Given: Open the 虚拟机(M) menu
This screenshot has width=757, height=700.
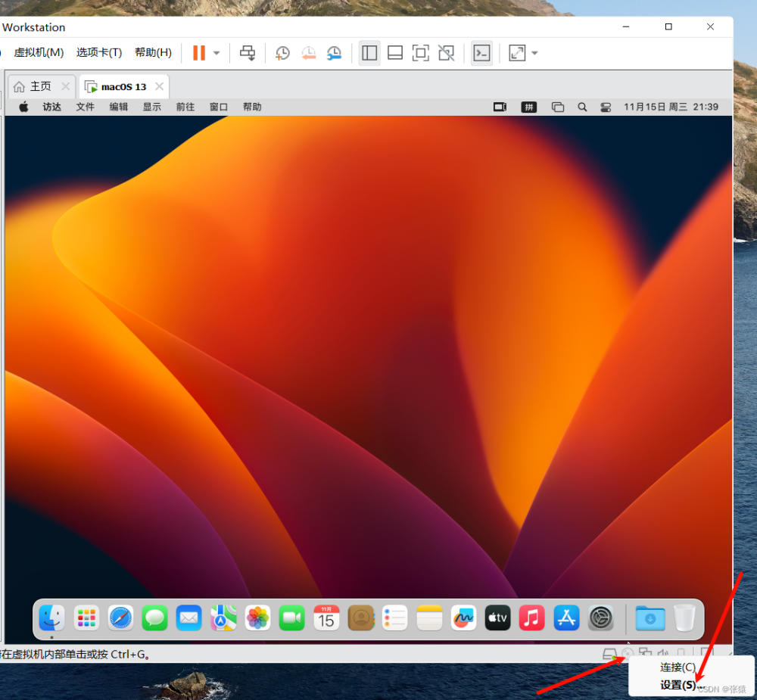Looking at the screenshot, I should tap(39, 52).
